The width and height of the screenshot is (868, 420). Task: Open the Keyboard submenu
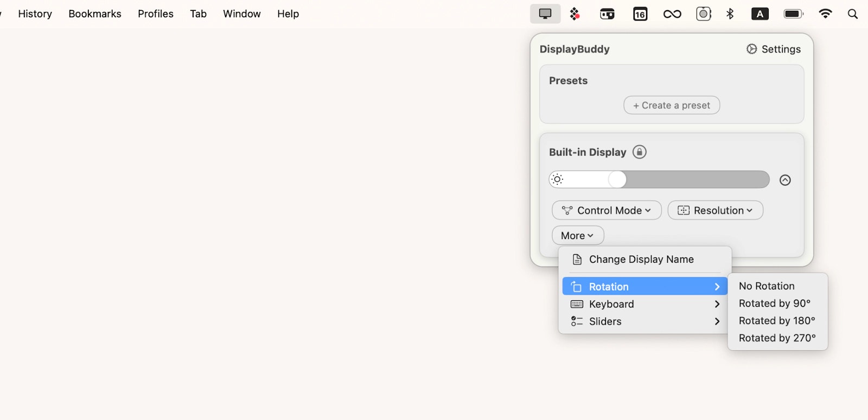(x=645, y=304)
